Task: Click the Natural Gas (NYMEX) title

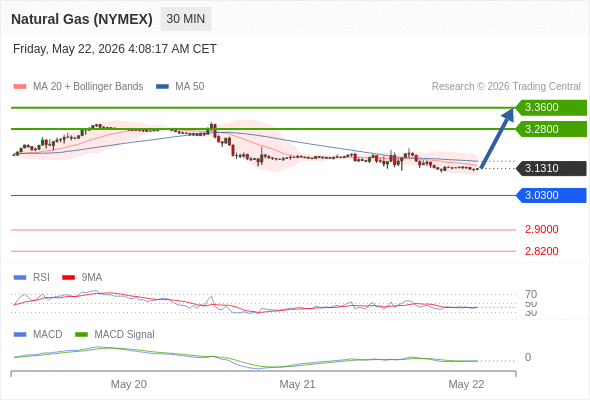Action: pyautogui.click(x=82, y=19)
